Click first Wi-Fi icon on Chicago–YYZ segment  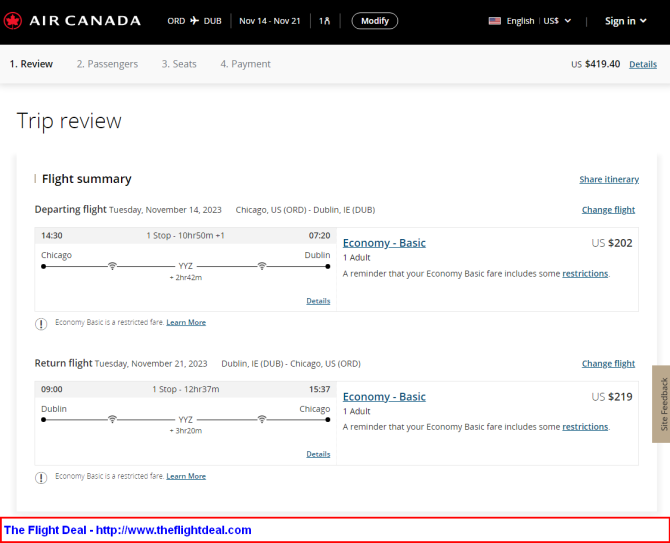tap(112, 266)
